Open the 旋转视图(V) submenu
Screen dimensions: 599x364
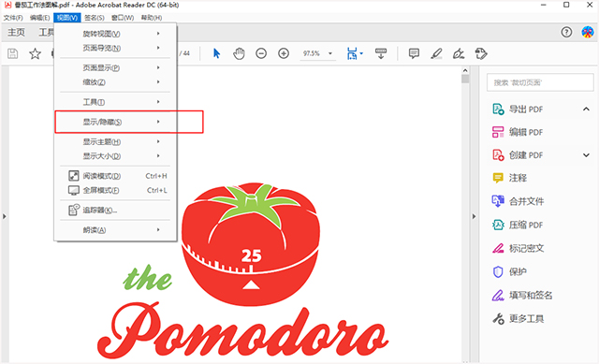[115, 34]
